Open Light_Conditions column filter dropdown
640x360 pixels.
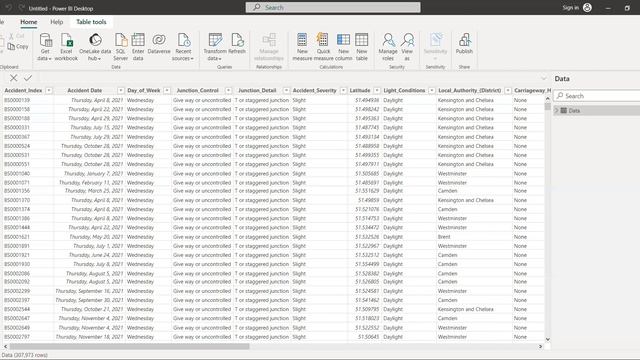point(431,90)
